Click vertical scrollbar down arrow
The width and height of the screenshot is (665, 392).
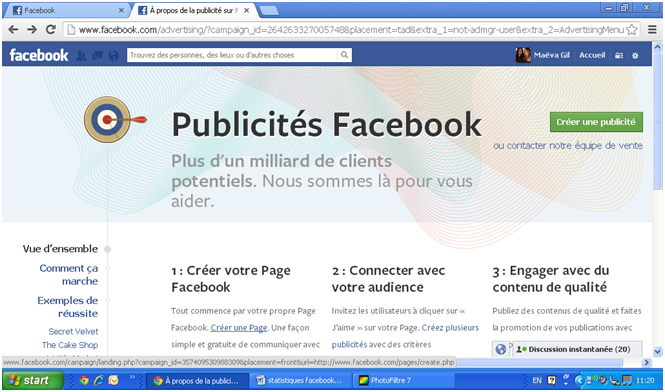(658, 351)
